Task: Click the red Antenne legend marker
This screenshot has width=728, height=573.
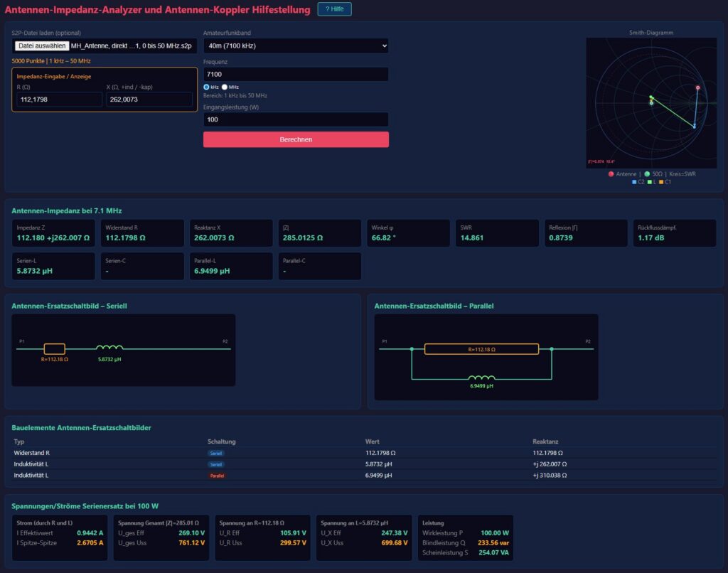Action: 611,175
